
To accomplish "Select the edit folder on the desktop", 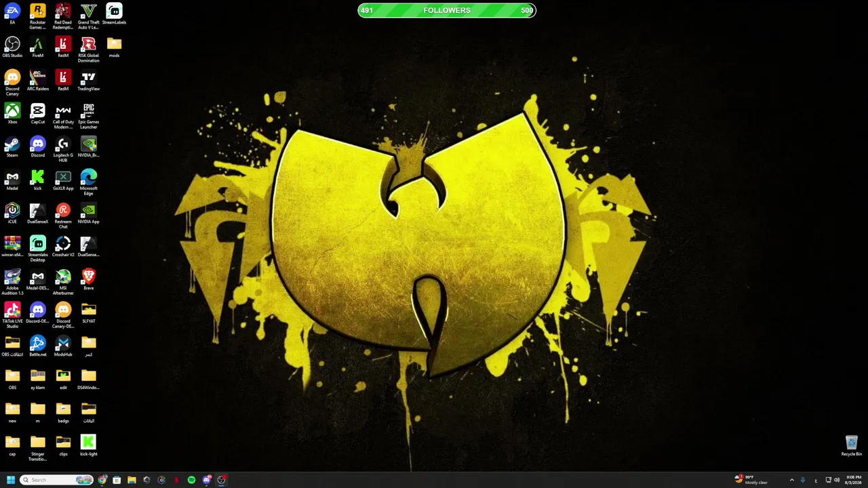I will coord(63,380).
